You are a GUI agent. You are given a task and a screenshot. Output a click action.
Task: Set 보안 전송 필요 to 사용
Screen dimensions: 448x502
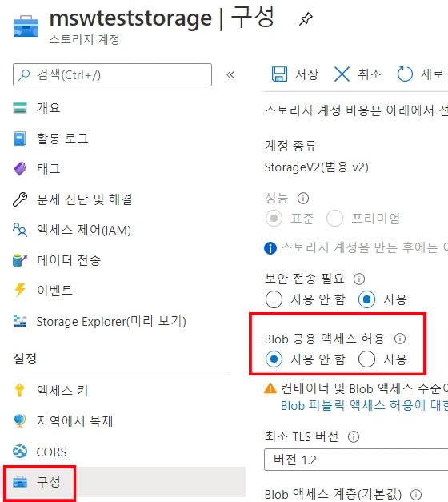(366, 299)
